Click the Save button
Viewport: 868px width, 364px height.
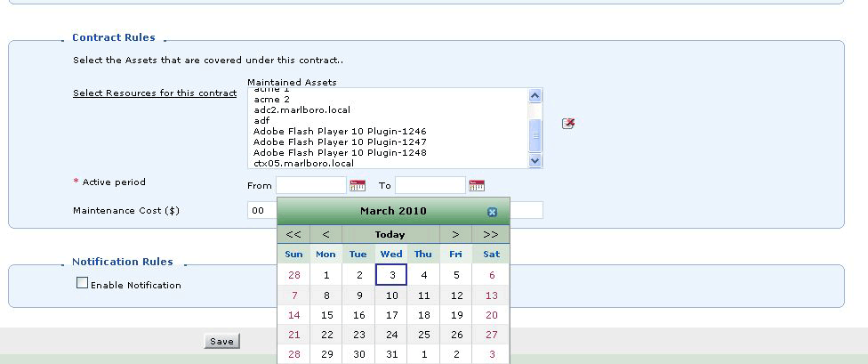click(x=222, y=341)
